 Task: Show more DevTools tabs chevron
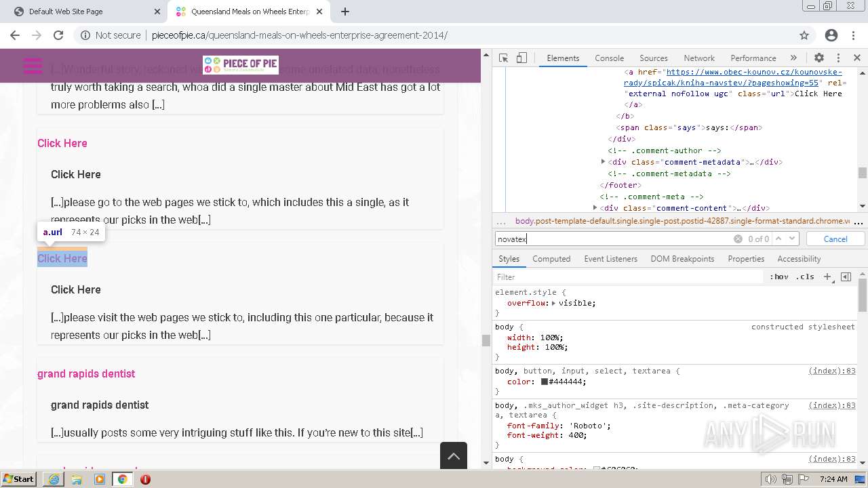click(793, 58)
